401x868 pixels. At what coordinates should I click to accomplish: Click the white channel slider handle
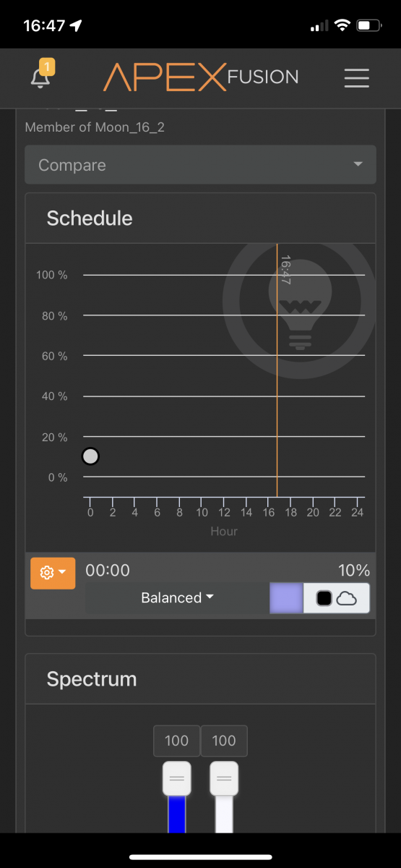pos(224,778)
